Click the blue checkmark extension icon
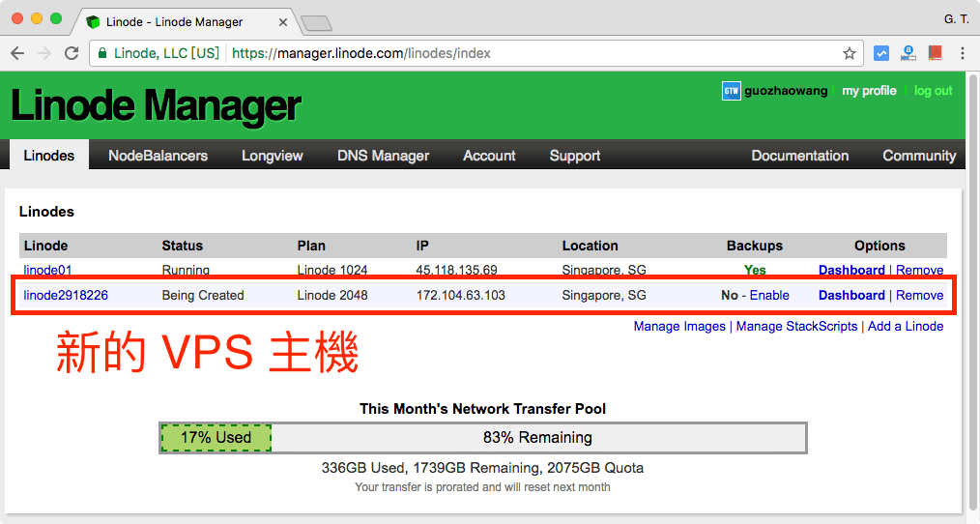Viewport: 980px width, 524px height. 881,53
